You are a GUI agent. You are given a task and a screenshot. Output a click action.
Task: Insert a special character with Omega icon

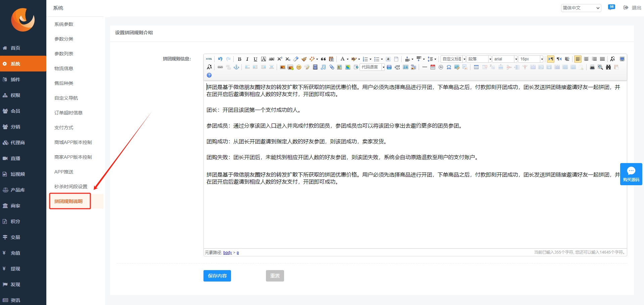pos(449,67)
